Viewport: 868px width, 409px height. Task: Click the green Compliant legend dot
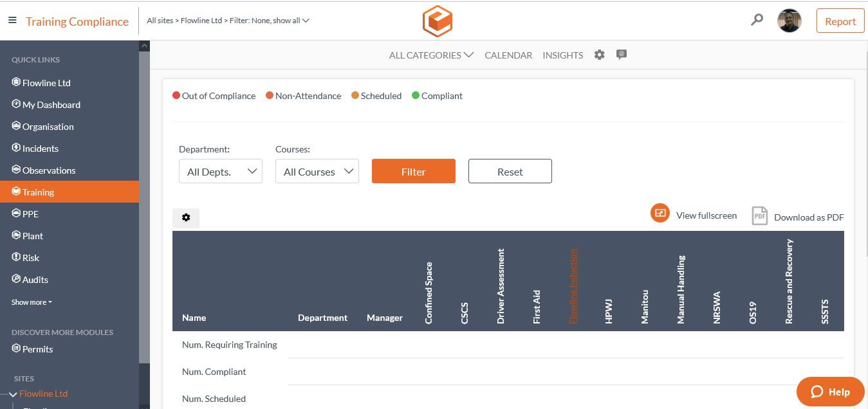416,96
